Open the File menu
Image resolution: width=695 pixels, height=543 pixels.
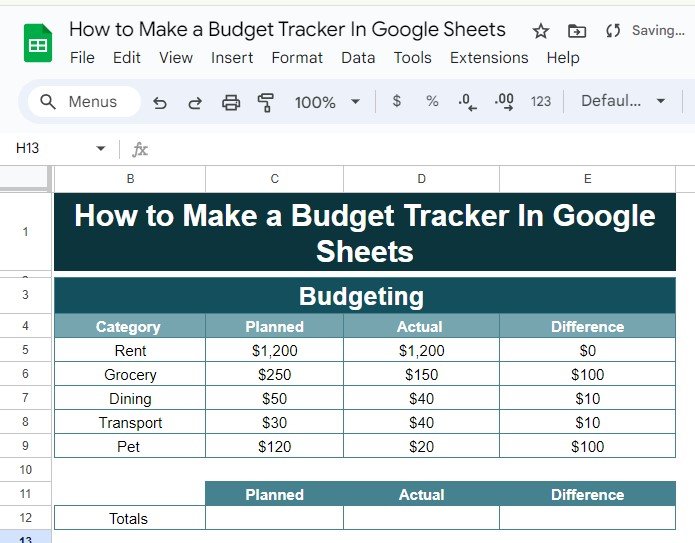click(82, 58)
